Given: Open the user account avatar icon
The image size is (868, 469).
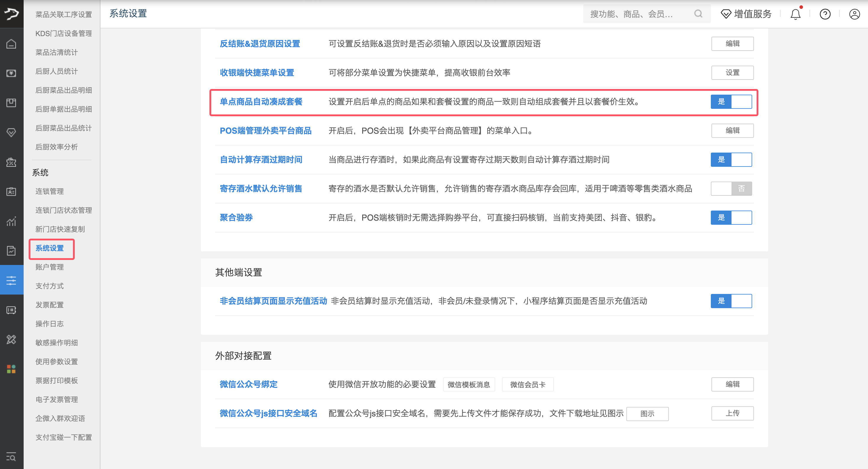Looking at the screenshot, I should [855, 14].
